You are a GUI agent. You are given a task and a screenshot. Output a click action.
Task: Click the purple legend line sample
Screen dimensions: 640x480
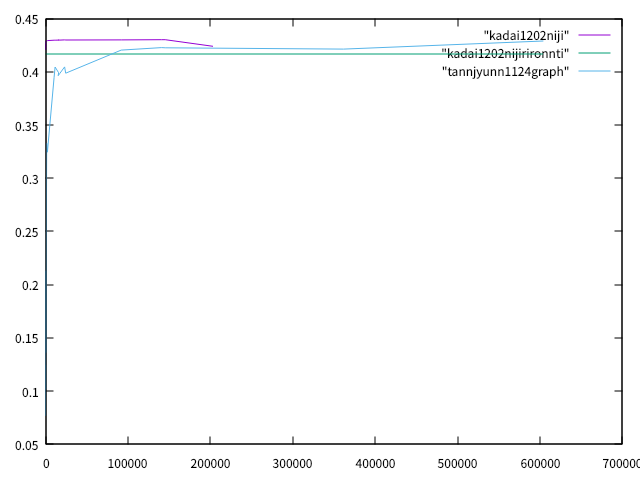pyautogui.click(x=594, y=35)
